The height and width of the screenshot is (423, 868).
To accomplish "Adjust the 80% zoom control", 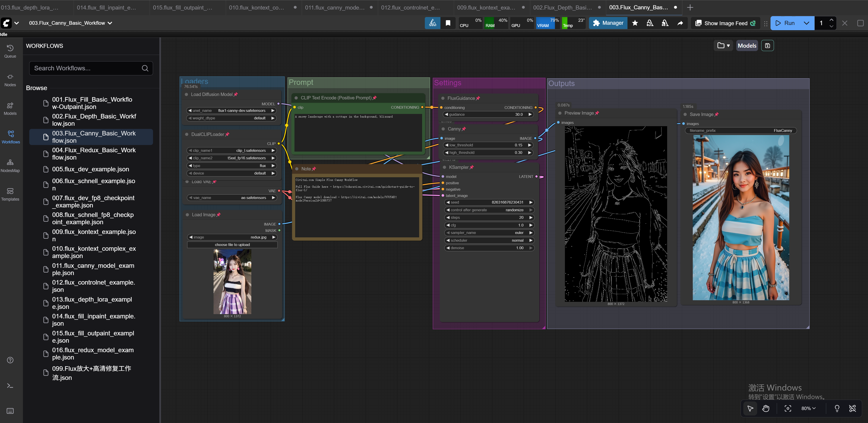I will click(807, 408).
